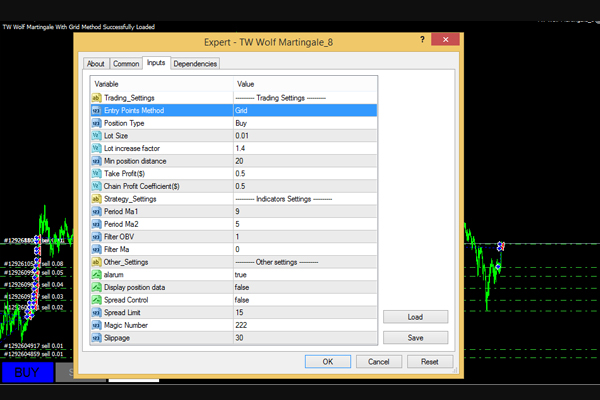Viewport: 600px width, 400px height.
Task: Select the Trading_Settings row label
Action: point(129,98)
